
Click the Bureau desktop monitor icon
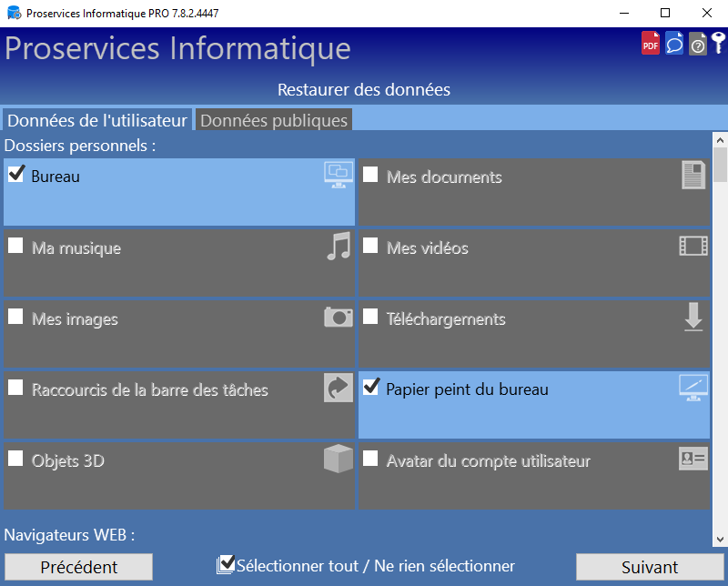[x=338, y=175]
